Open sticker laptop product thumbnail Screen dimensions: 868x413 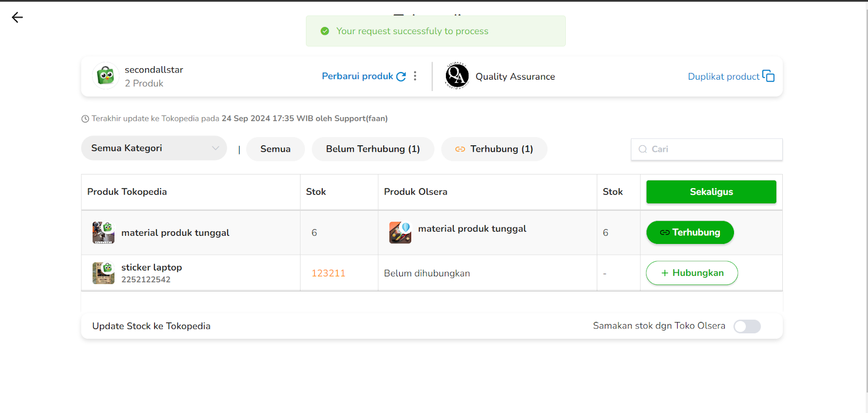(x=104, y=273)
